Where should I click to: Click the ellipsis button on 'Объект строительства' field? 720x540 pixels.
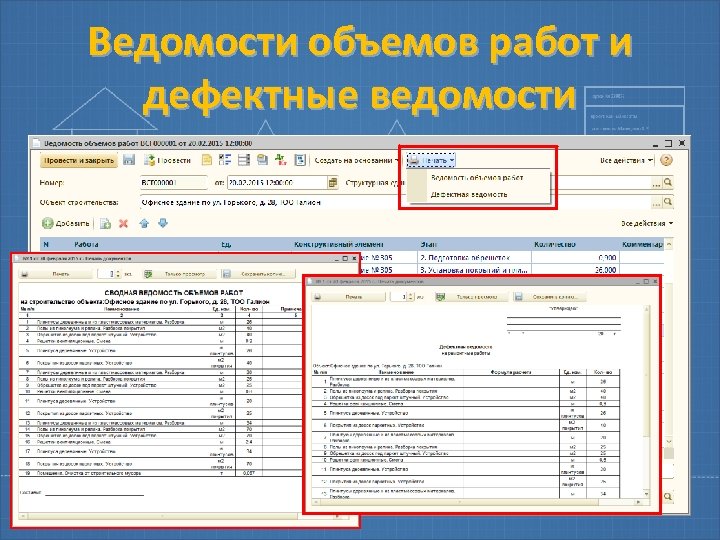click(x=657, y=202)
